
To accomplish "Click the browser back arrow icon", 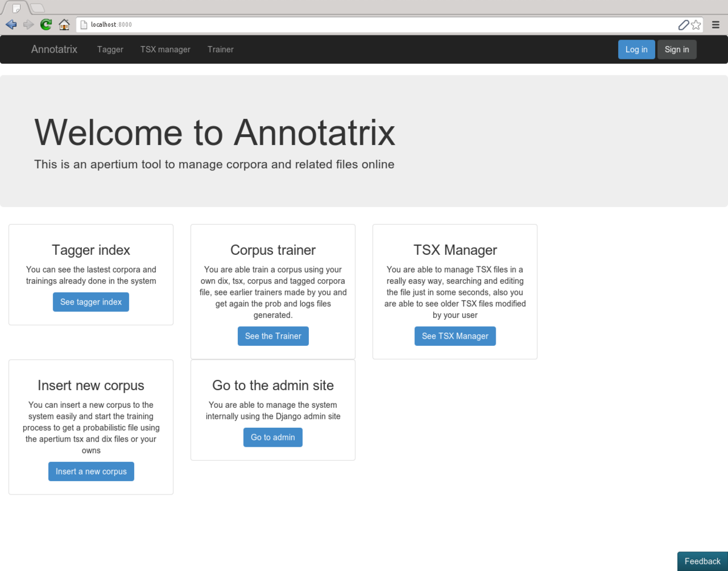I will [x=11, y=25].
